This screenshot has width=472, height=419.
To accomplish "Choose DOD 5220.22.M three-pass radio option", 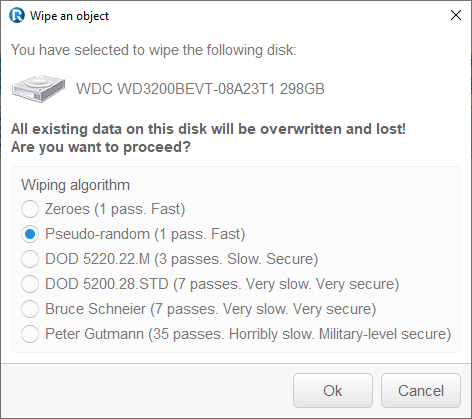I will click(30, 259).
